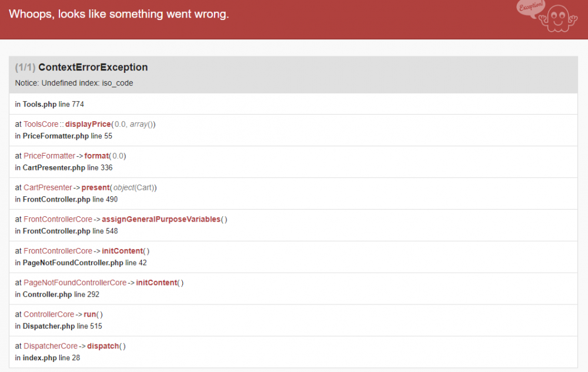Click the displayPrice method name
Viewport: 588px width, 372px height.
tap(88, 124)
